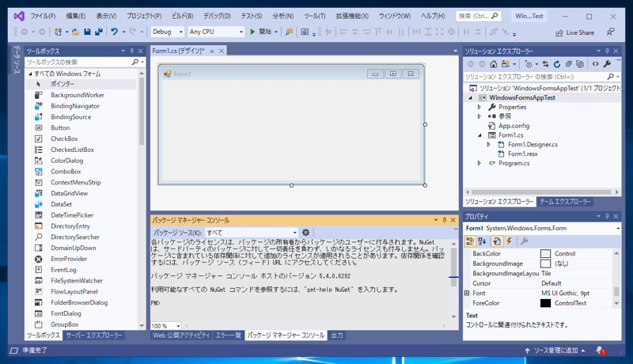Toggle auto-hide pin on Solution Explorer

(x=607, y=51)
